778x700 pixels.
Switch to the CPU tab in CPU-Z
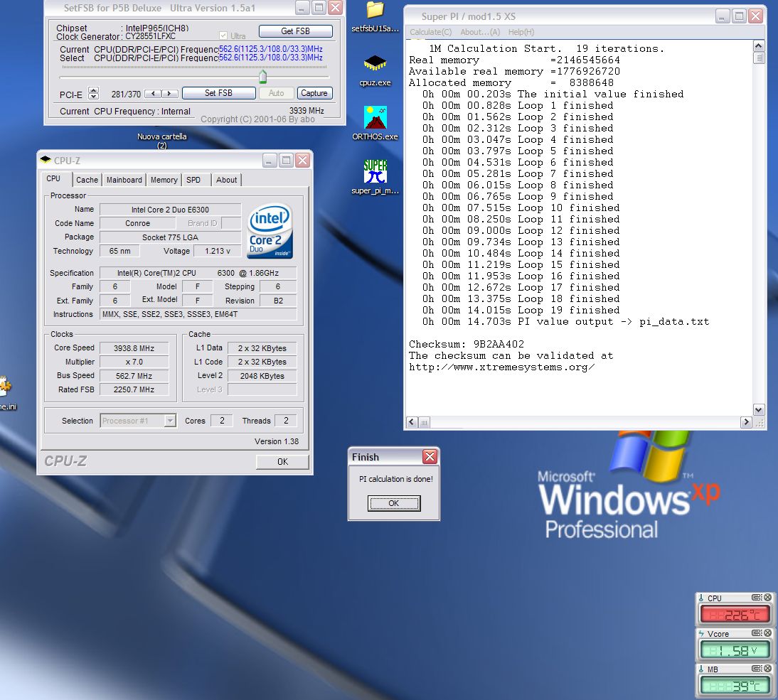coord(53,178)
